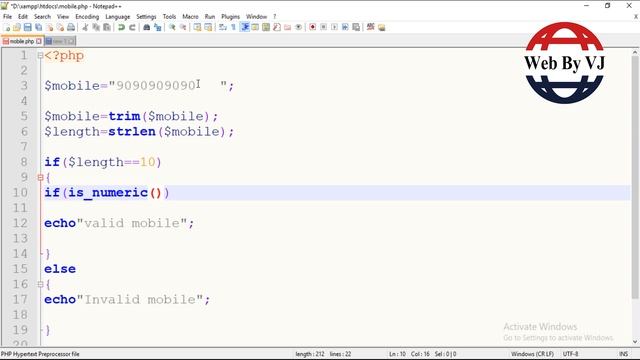Open the ? help menu
640x360 pixels.
pos(275,17)
